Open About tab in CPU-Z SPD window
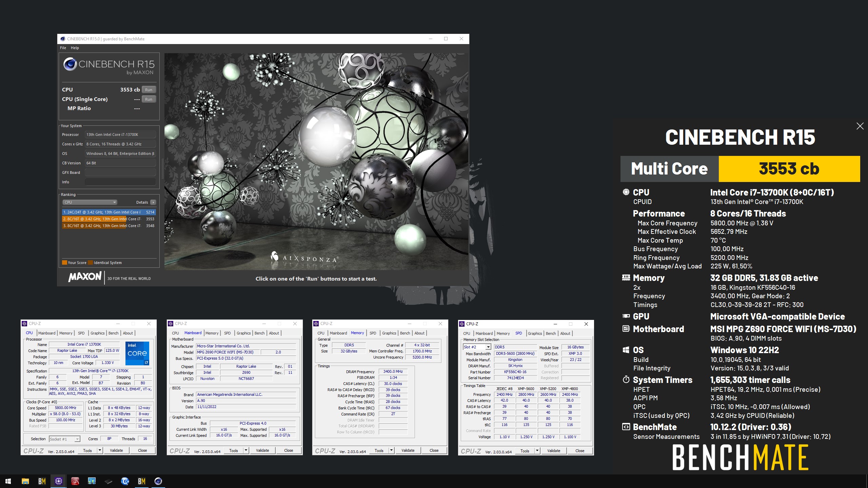This screenshot has height=488, width=868. pyautogui.click(x=565, y=333)
